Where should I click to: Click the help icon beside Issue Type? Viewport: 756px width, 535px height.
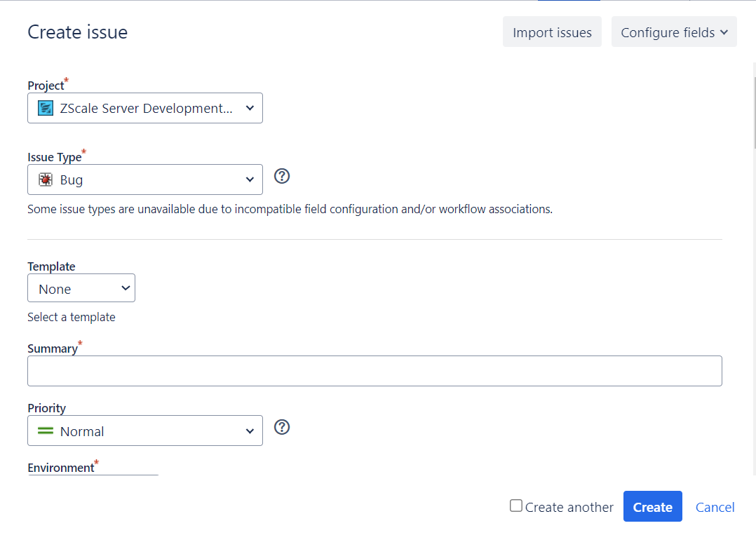coord(282,176)
